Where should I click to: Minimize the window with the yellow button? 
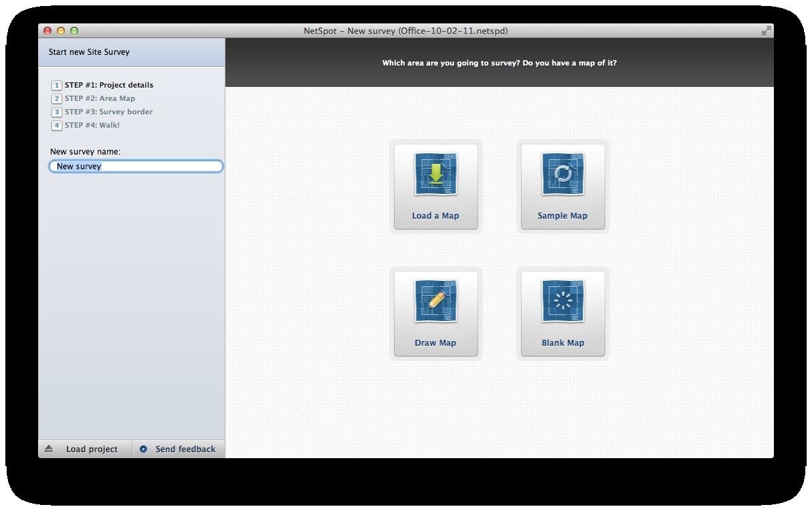(61, 31)
